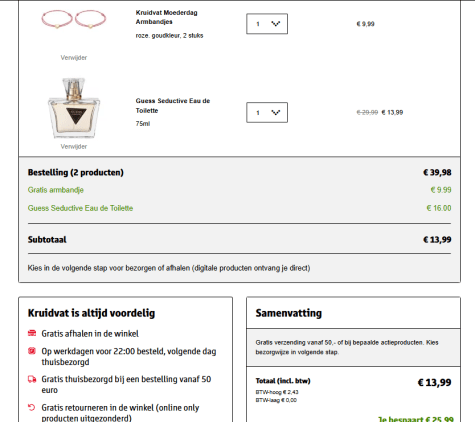Screen dimensions: 475x422
Task: Click the Guess perfume bottle thumbnail
Action: point(74,108)
